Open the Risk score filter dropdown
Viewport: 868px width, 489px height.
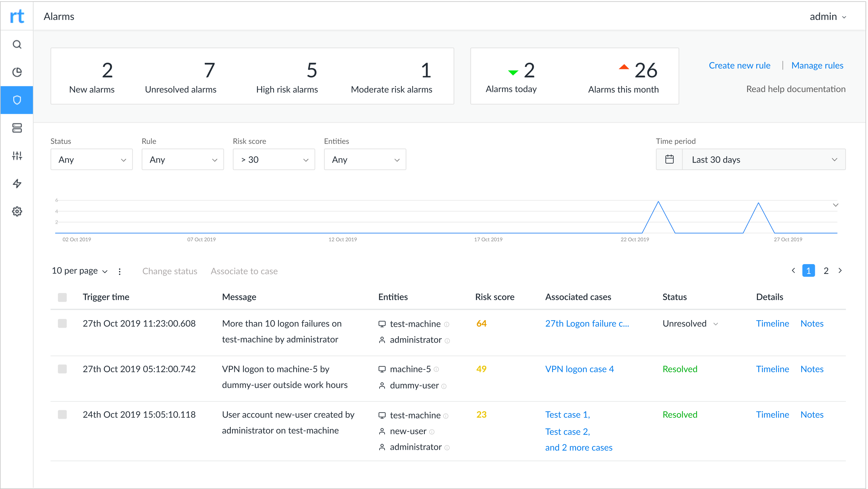click(274, 160)
